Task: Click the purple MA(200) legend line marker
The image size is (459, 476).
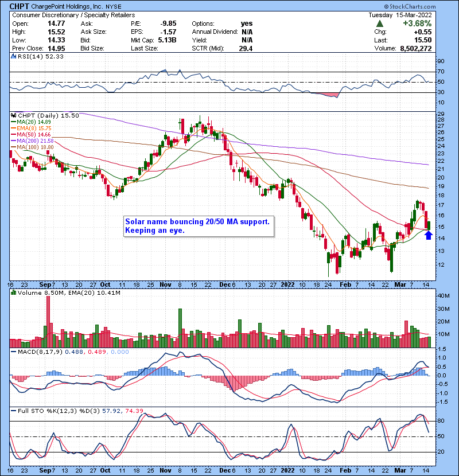Action: point(14,141)
